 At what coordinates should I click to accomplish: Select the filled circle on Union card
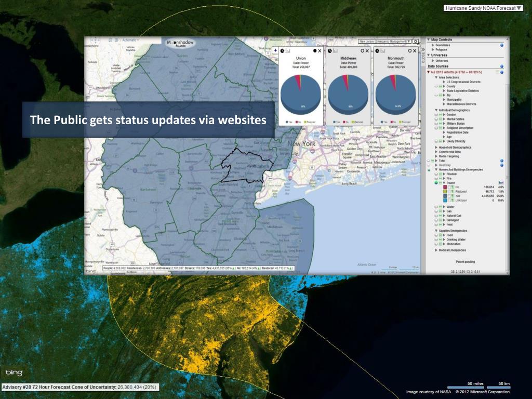point(315,51)
